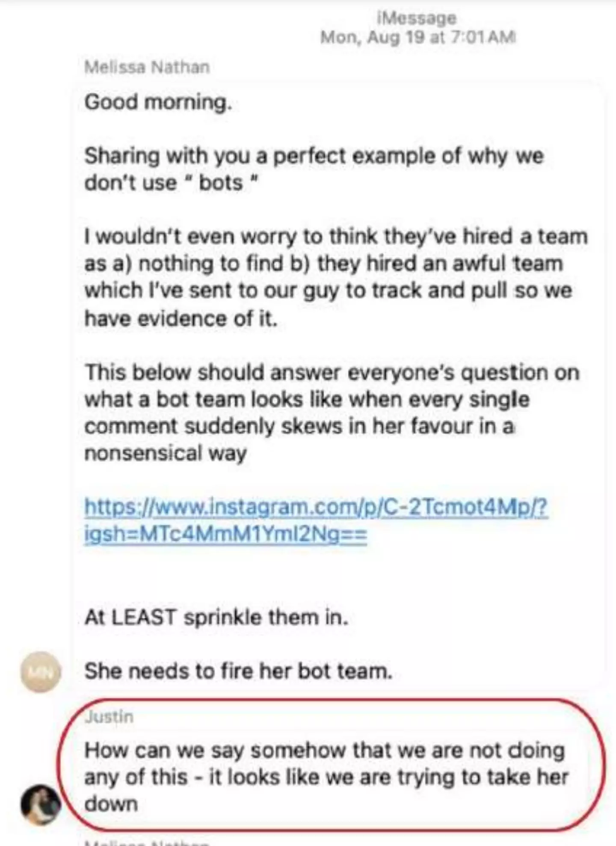Click Justin's "How can we say somehow" line
616x846 pixels.
click(x=324, y=751)
